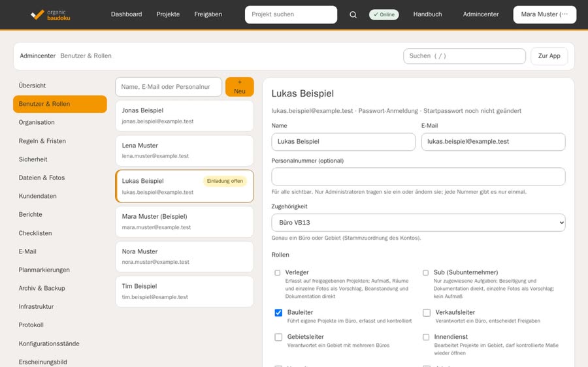Enable the Verleger role checkbox

point(278,272)
